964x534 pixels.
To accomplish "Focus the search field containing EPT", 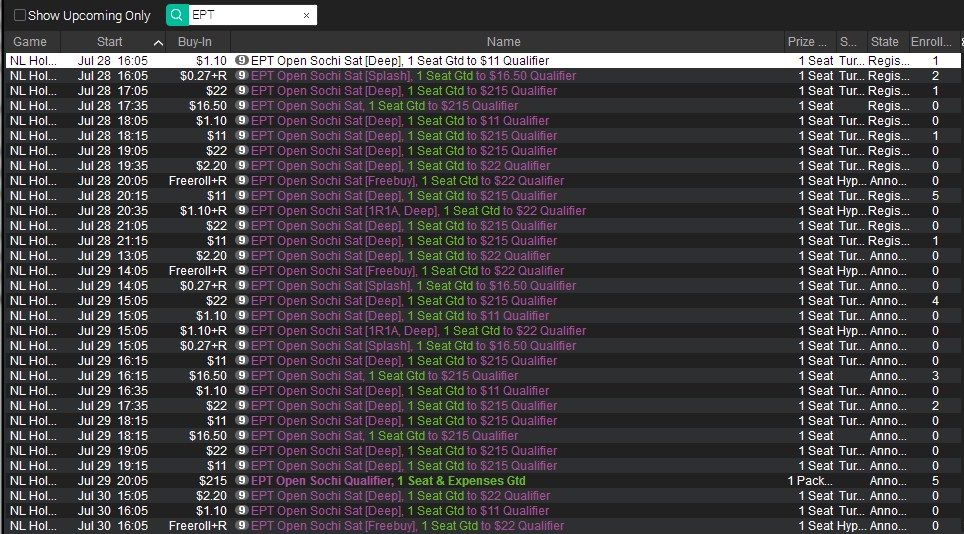I will click(x=245, y=15).
